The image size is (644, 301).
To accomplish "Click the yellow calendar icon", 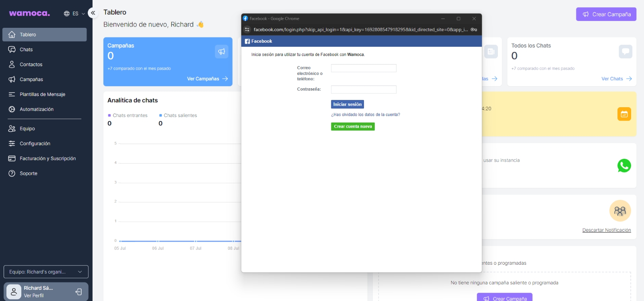I will tap(624, 114).
